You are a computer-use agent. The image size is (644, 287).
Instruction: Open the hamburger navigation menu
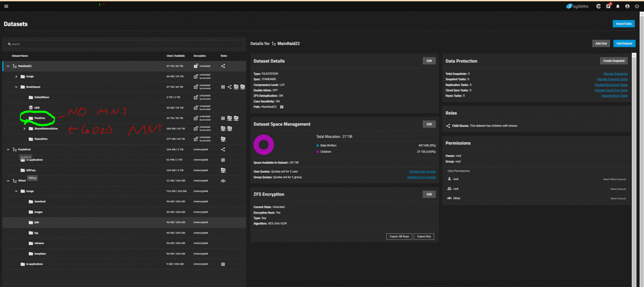(x=6, y=6)
